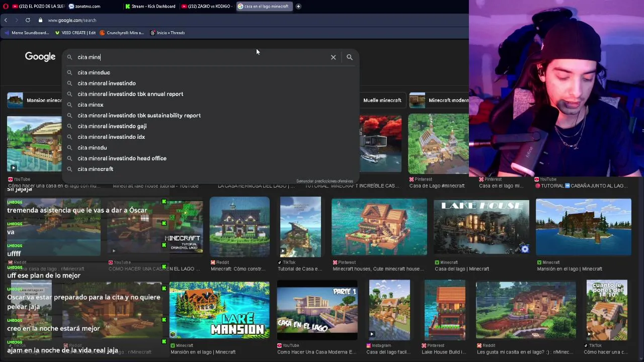Open the Opera menu icon

6,7
